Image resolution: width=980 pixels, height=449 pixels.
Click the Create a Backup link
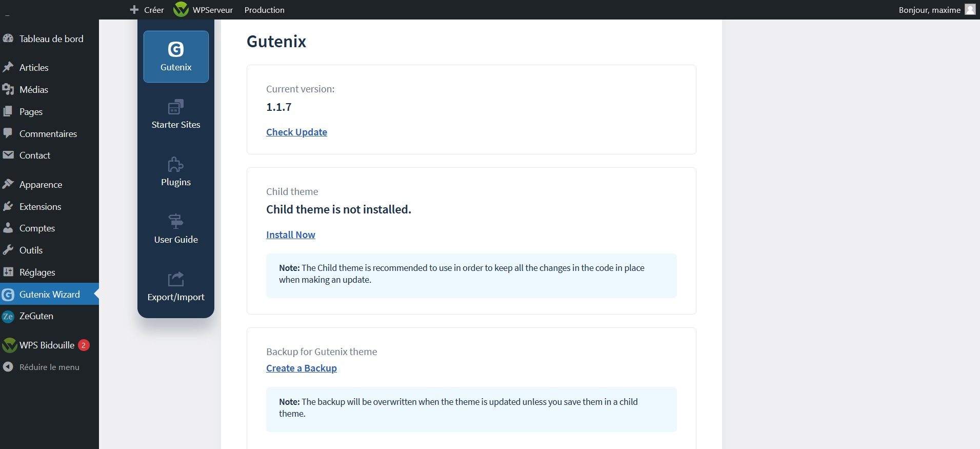tap(302, 368)
